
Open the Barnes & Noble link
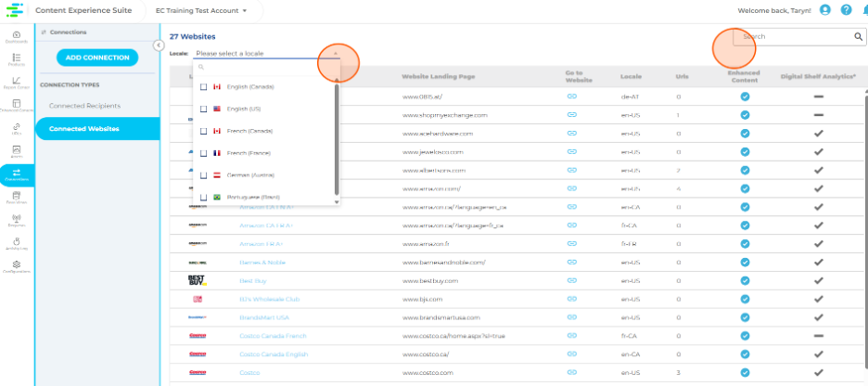262,263
